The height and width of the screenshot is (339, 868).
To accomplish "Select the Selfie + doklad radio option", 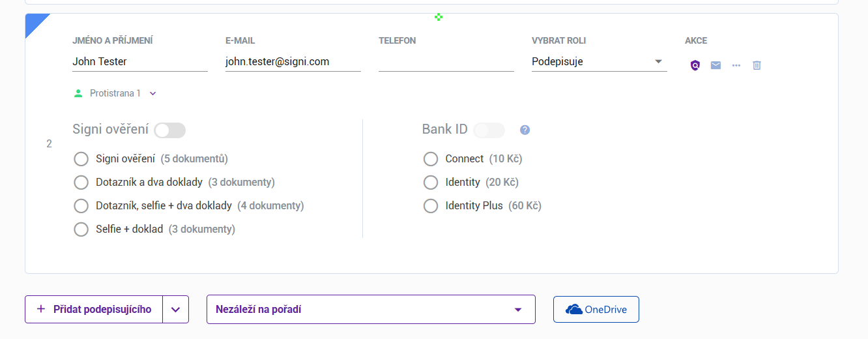I will click(x=81, y=229).
